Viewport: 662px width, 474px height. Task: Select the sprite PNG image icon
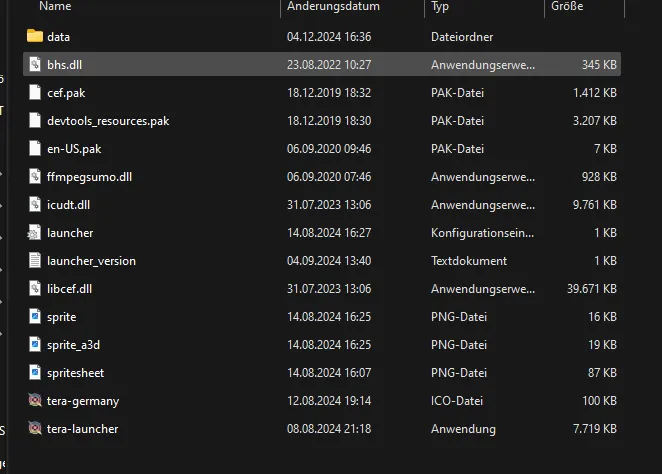pos(35,317)
